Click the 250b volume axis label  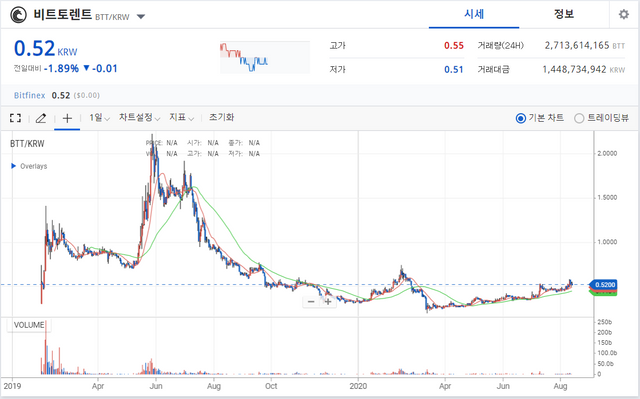604,322
